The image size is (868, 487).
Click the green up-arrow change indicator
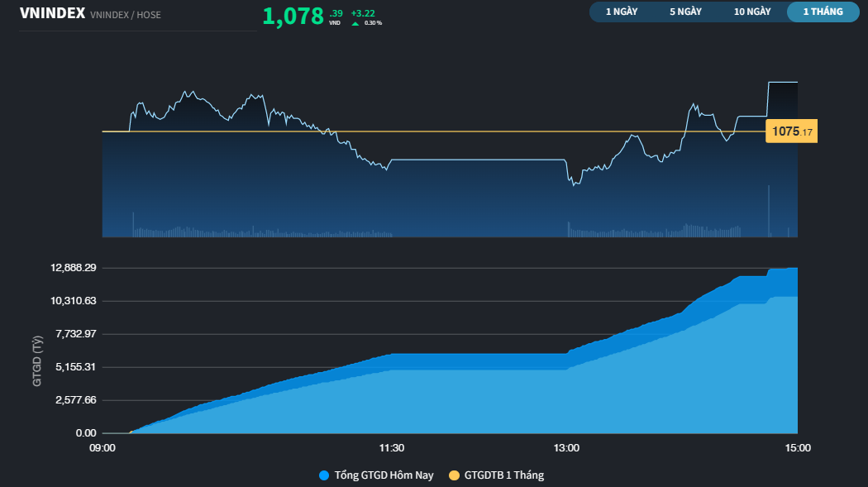355,25
